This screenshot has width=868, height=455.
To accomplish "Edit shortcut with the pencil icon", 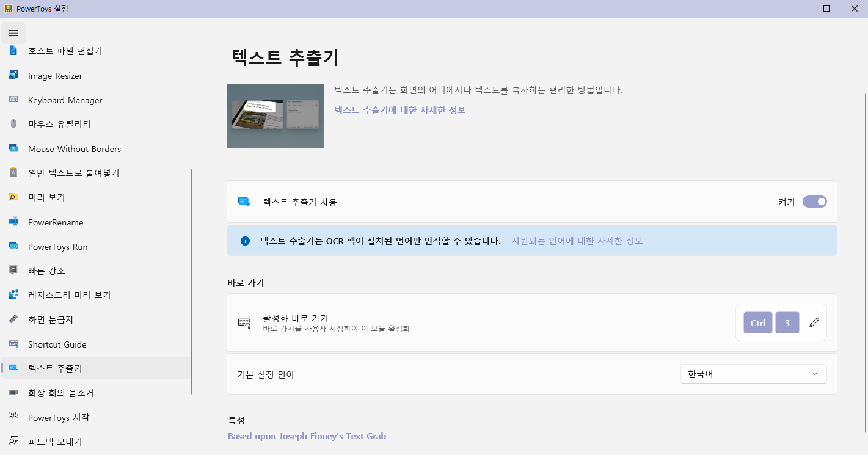I will (814, 322).
